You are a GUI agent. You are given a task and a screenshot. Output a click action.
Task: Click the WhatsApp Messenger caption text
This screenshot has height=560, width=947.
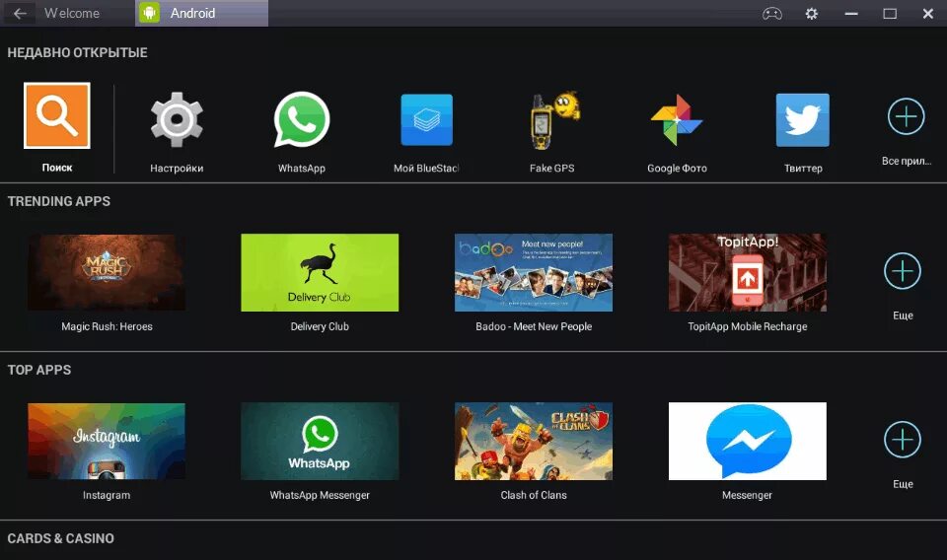[x=320, y=495]
